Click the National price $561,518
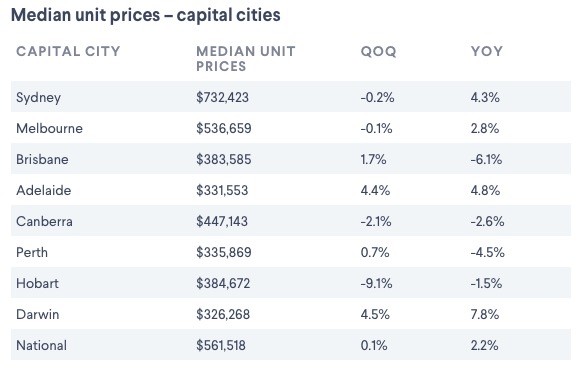The width and height of the screenshot is (579, 371). click(x=220, y=346)
